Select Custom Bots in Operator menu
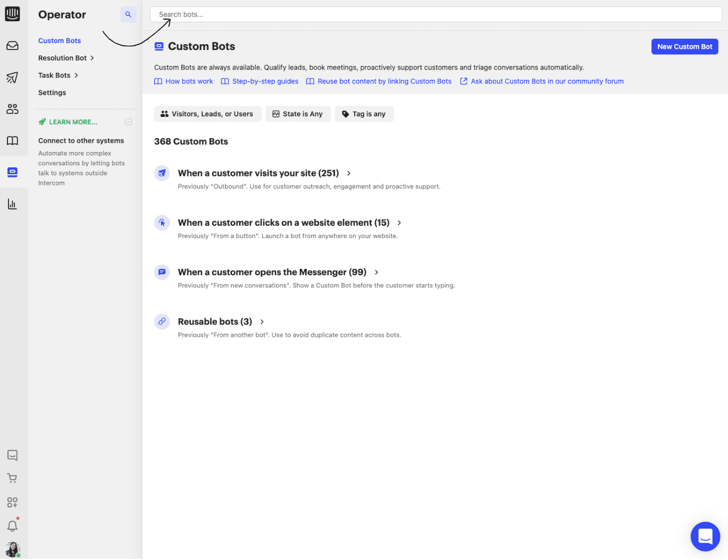This screenshot has height=560, width=728. [60, 40]
